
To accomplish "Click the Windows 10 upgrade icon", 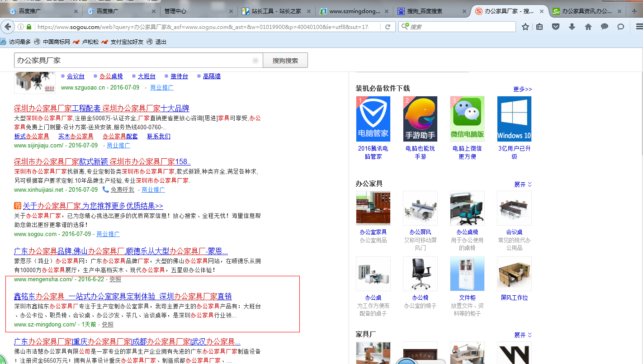I will (x=514, y=118).
